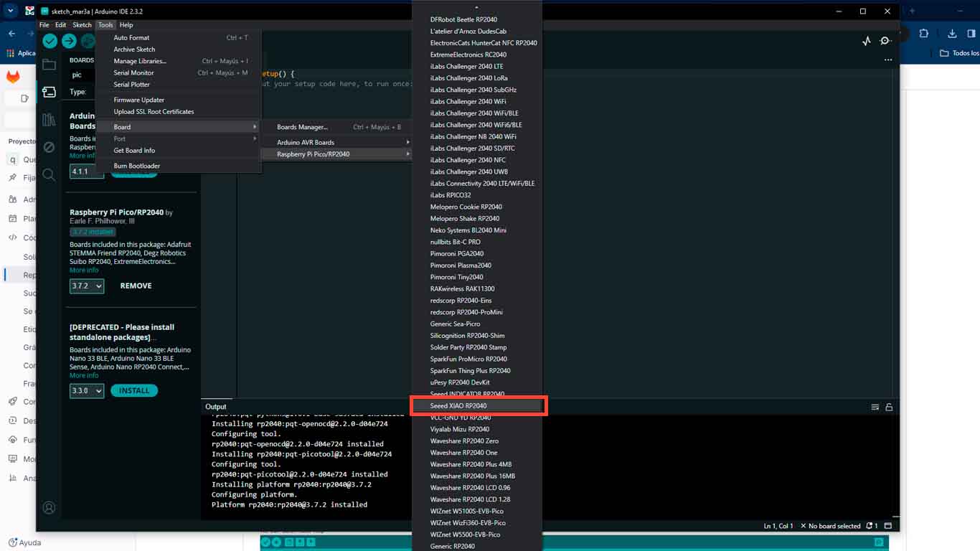Open version dropdown showing 4.1.1

(x=87, y=171)
